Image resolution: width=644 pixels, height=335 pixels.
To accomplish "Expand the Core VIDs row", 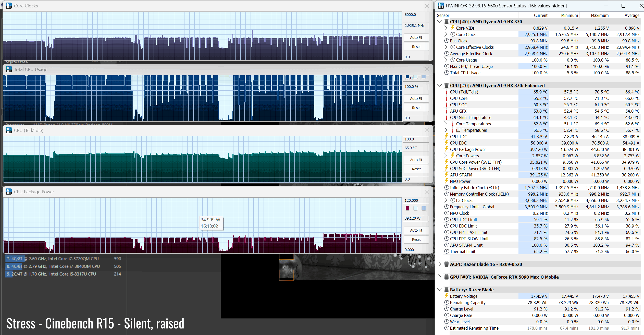I will pos(446,28).
